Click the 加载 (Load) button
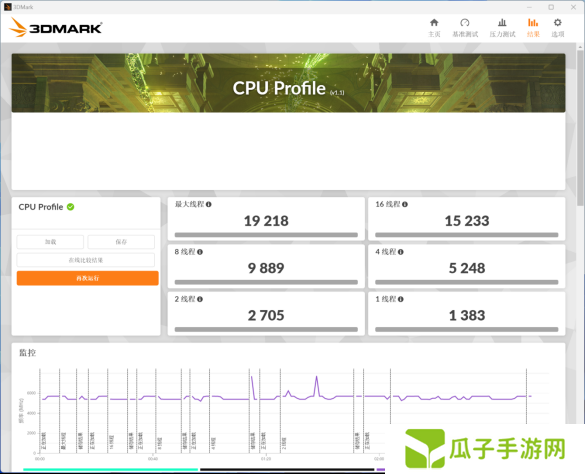Screen dimensions: 585x474 coord(50,242)
